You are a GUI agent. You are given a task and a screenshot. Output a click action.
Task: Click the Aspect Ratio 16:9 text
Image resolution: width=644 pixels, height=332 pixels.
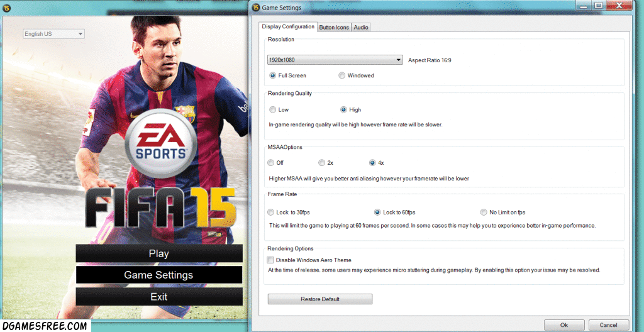pos(430,60)
